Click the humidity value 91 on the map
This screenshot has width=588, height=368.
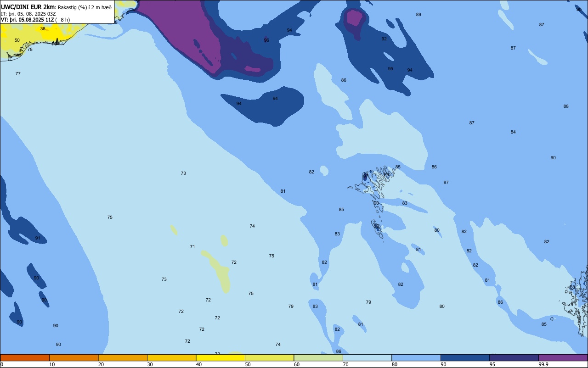(38, 238)
